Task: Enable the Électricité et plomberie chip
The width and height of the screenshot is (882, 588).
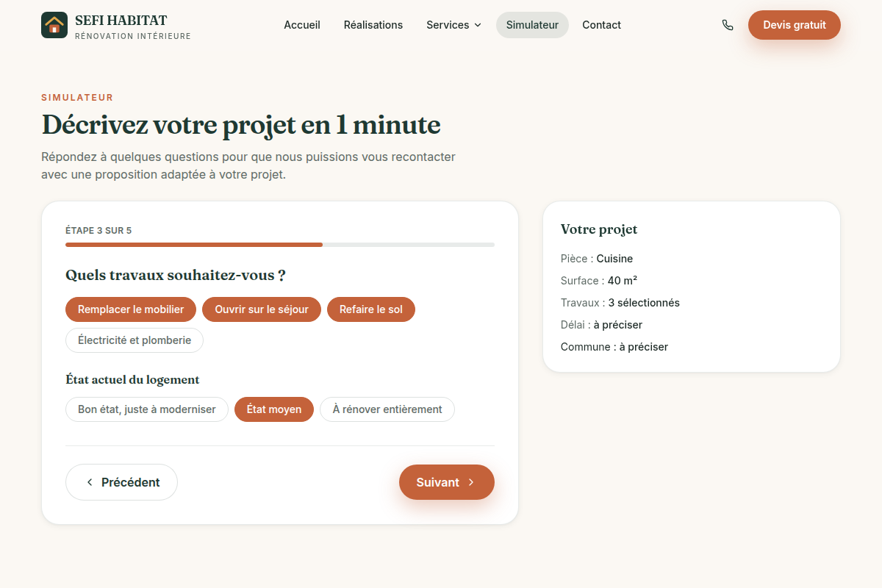Action: coord(135,340)
